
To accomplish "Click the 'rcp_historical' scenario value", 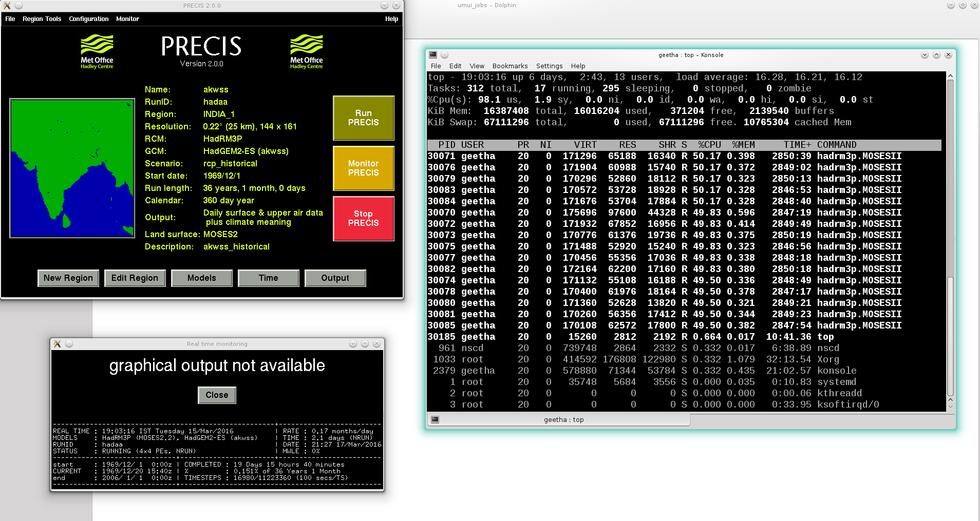I will click(230, 164).
